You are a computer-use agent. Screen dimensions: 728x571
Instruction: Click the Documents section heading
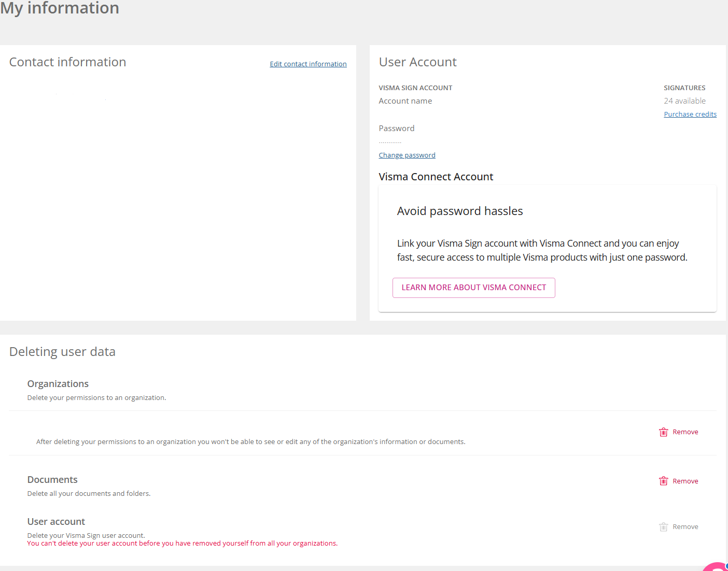[52, 480]
